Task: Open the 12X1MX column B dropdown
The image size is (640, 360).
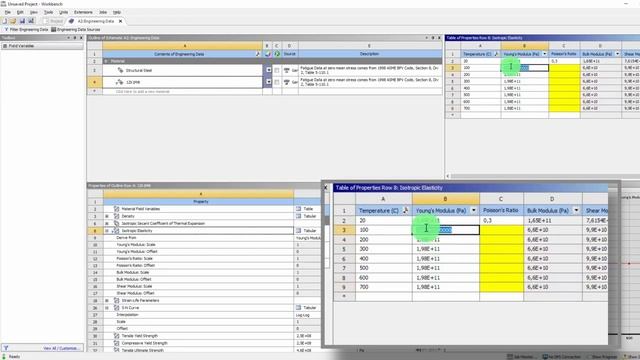Action: (269, 82)
